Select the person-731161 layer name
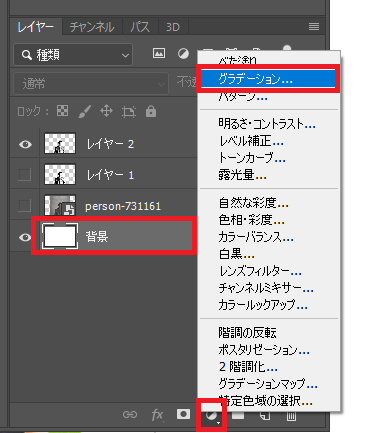Viewport: 369px width, 433px height. [123, 206]
